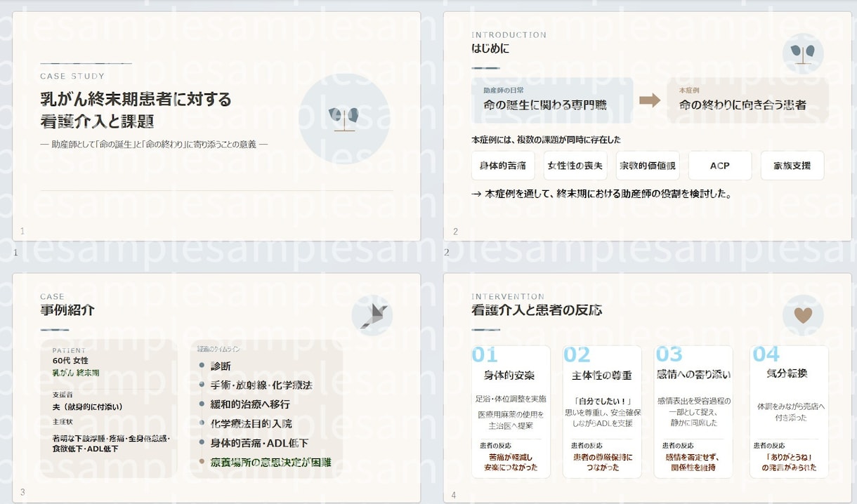Click the tulip icon on the はじめに slide
The width and height of the screenshot is (857, 504).
(x=803, y=54)
